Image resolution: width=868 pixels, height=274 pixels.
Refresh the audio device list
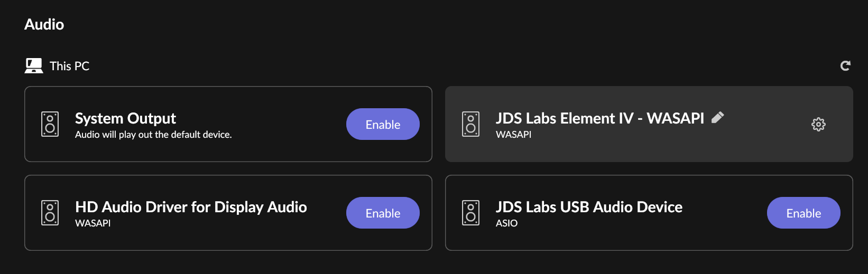click(x=845, y=65)
